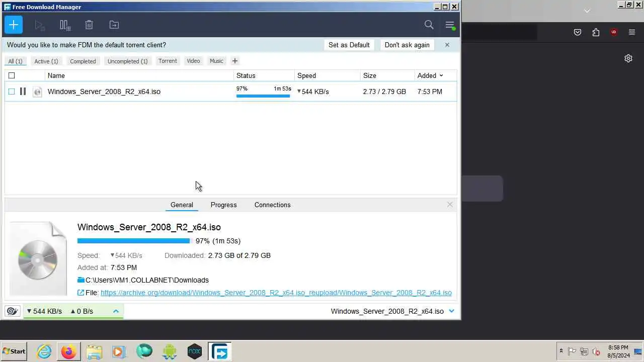Open Firefox application menu
This screenshot has width=644, height=362.
click(x=632, y=32)
